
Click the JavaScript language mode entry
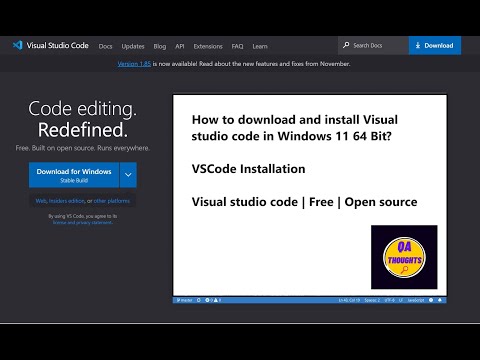click(x=416, y=300)
